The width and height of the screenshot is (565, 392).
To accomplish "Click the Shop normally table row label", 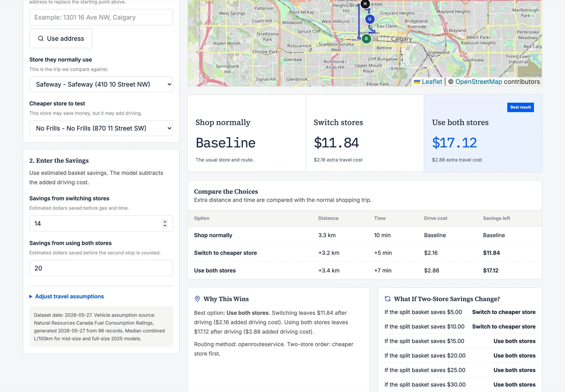I will (213, 235).
